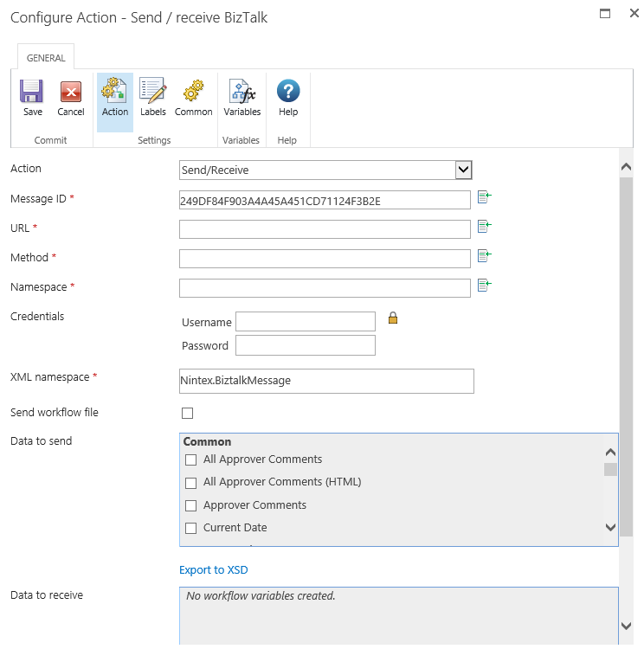Screen dimensions: 644x649
Task: Enable Send workflow file checkbox
Action: [x=188, y=413]
